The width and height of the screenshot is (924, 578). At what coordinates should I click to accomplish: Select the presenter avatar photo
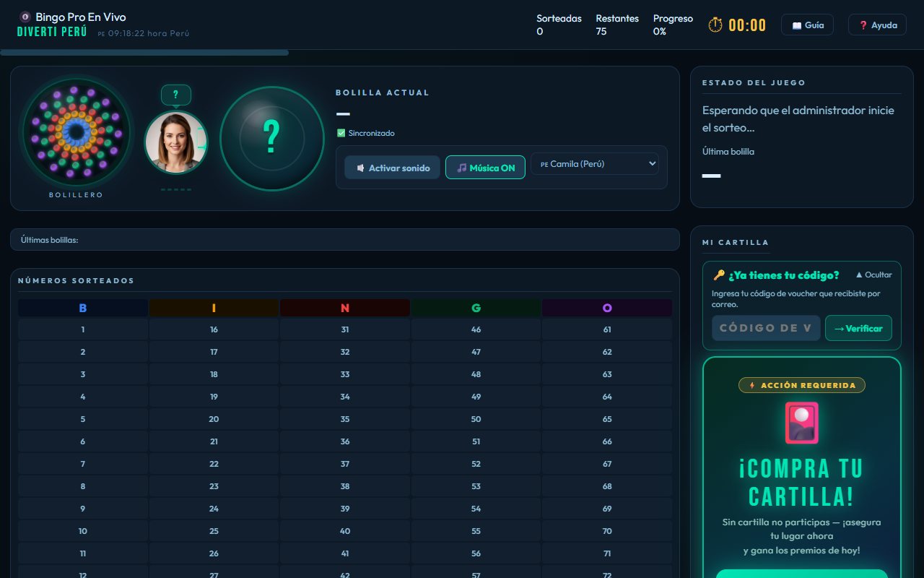[x=176, y=142]
